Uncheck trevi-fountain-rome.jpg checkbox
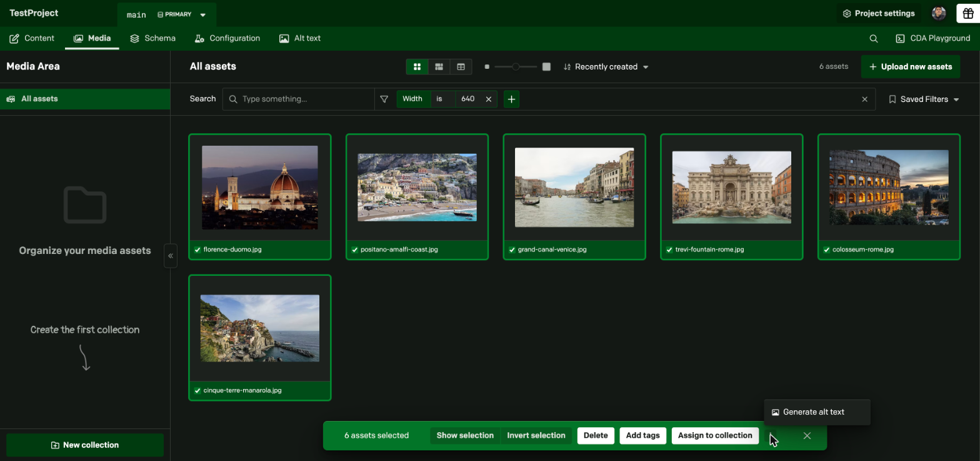The image size is (980, 461). tap(669, 250)
